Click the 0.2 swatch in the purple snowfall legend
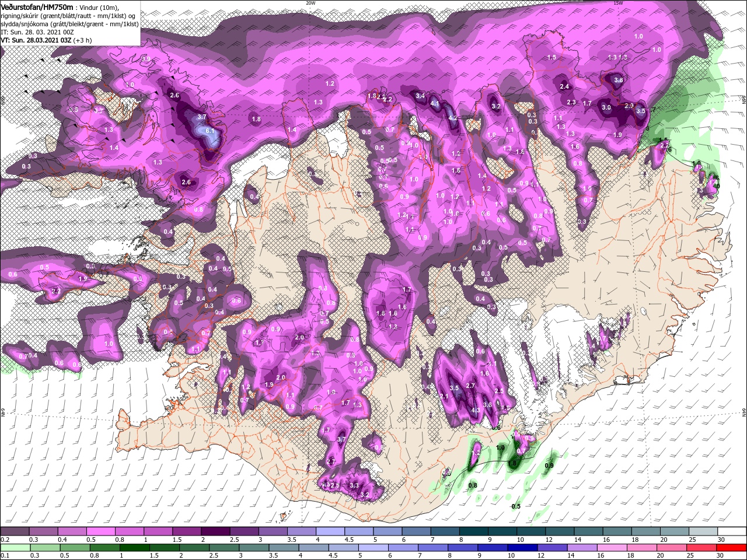Viewport: 747px width, 560px height. click(x=15, y=532)
